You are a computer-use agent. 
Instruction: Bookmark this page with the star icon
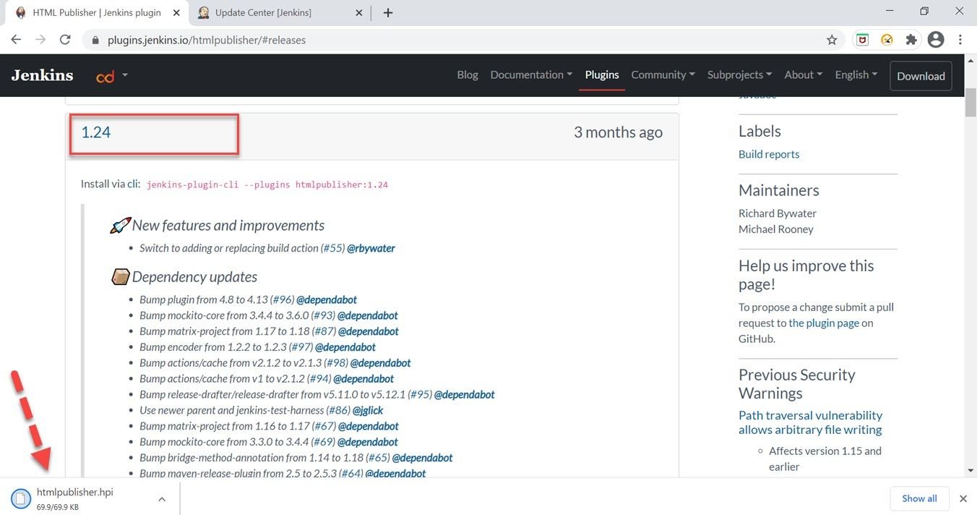[x=832, y=40]
